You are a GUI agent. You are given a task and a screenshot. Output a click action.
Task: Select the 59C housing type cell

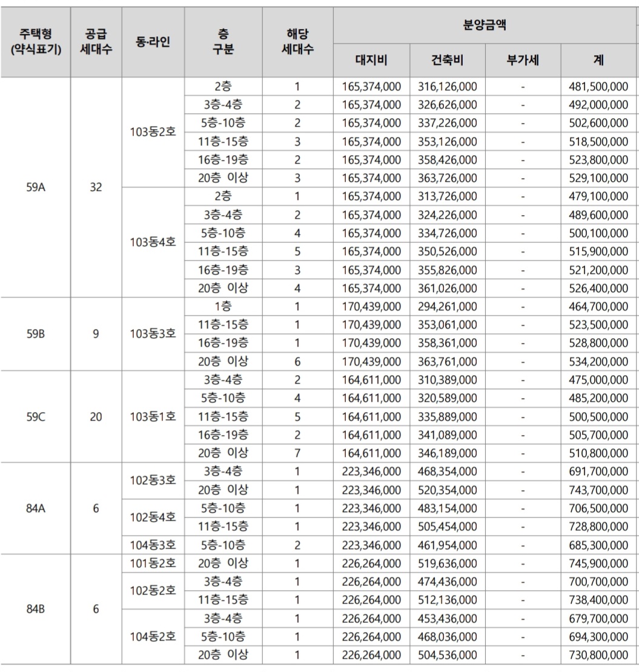36,416
